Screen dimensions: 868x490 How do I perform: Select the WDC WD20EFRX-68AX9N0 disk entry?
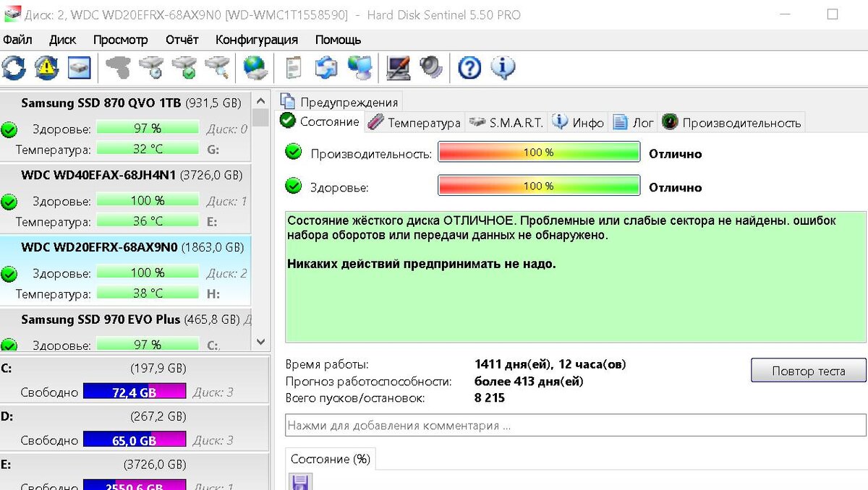pyautogui.click(x=126, y=270)
